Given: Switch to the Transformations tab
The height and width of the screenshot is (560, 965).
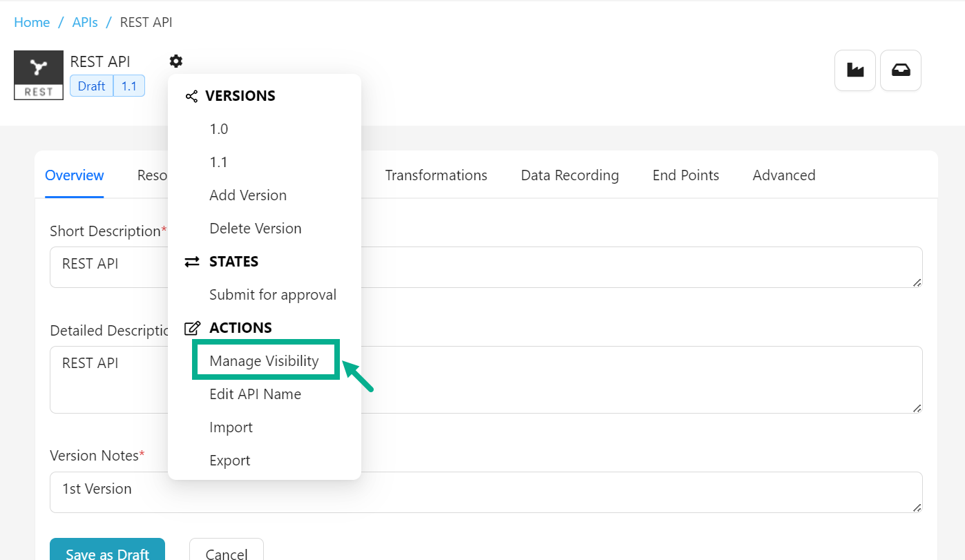Looking at the screenshot, I should 436,175.
